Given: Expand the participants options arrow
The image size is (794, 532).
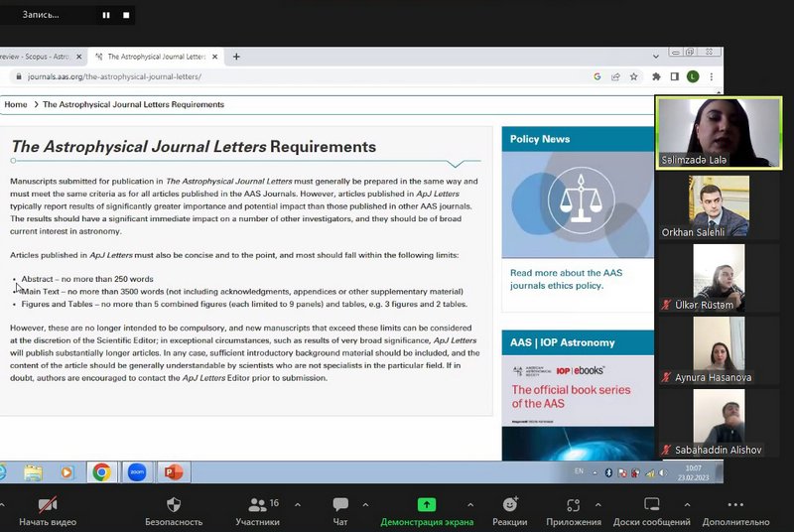Looking at the screenshot, I should (x=298, y=505).
